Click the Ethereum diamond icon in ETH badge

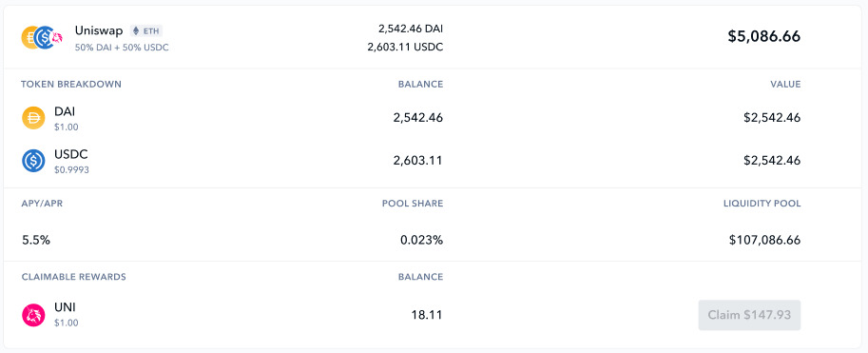tap(136, 31)
